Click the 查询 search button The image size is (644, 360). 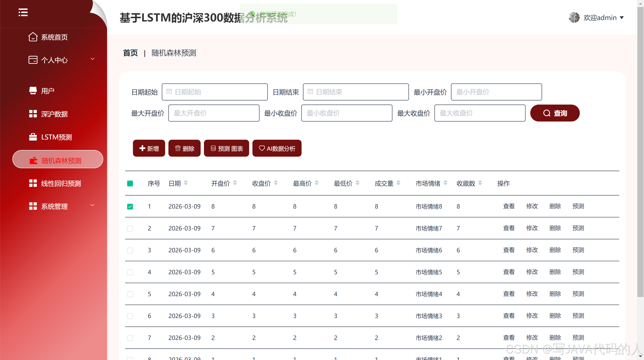pos(555,113)
